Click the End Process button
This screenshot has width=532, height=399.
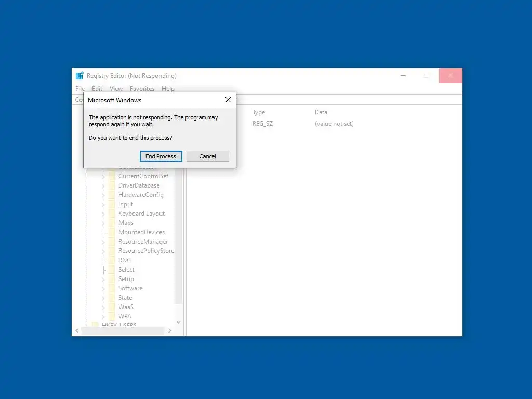pos(161,156)
